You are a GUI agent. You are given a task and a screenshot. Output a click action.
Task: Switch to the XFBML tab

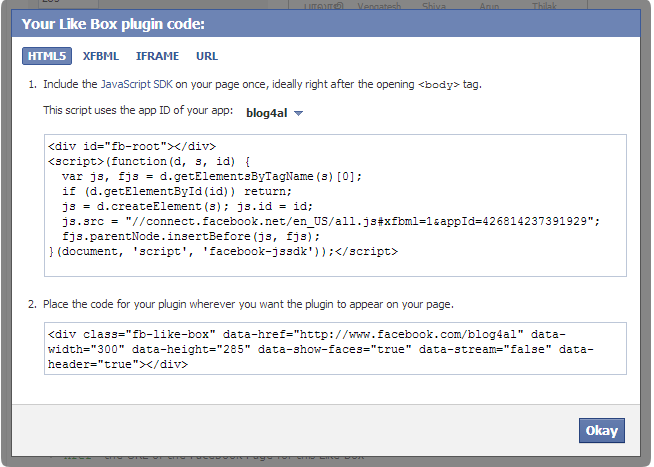[101, 56]
